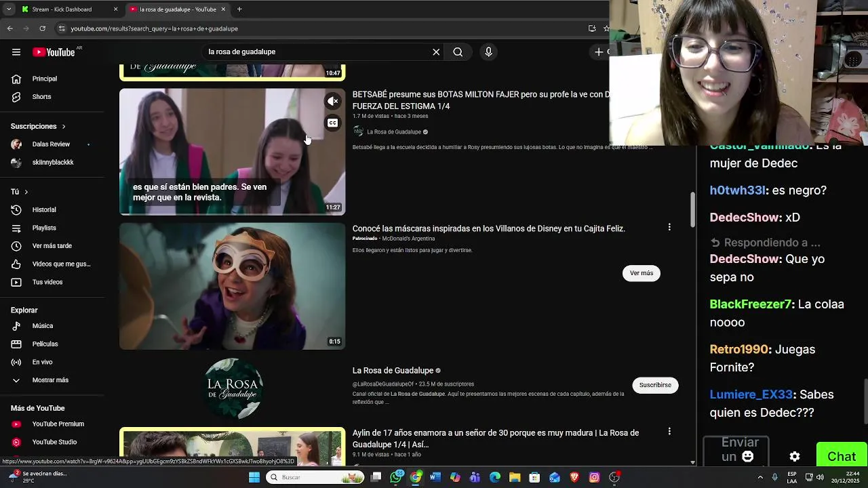Viewport: 868px width, 488px height.
Task: Open Brave browser from the taskbar
Action: pos(574,477)
